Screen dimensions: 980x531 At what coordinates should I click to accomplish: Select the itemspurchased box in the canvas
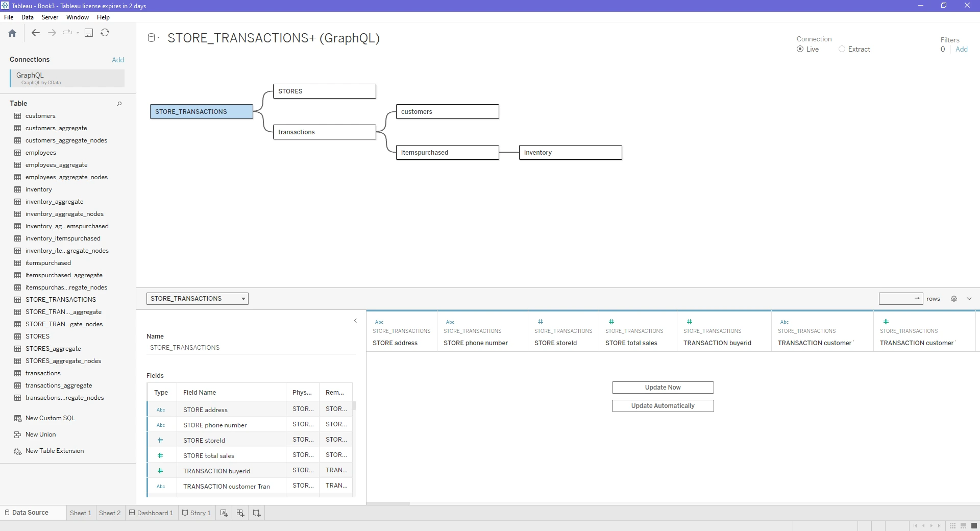point(448,153)
